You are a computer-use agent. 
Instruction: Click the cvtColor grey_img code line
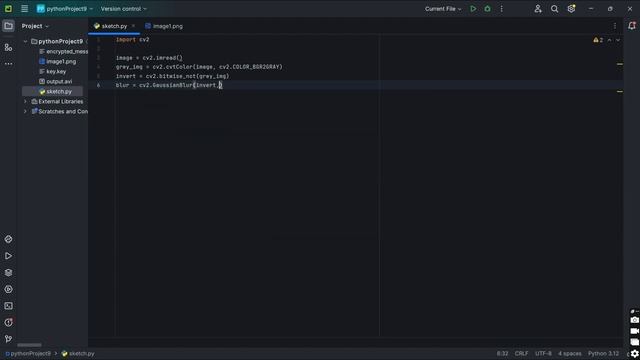(x=199, y=67)
